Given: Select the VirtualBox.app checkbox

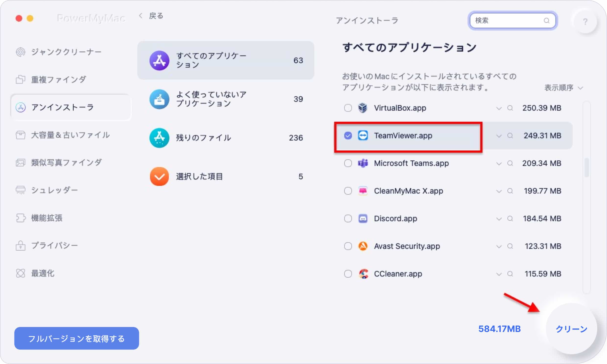Looking at the screenshot, I should point(348,108).
